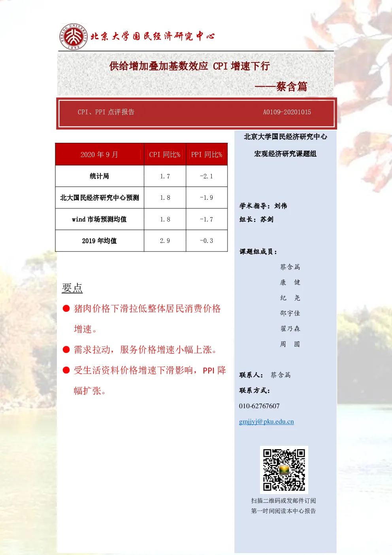Click the QR code image

(x=284, y=470)
